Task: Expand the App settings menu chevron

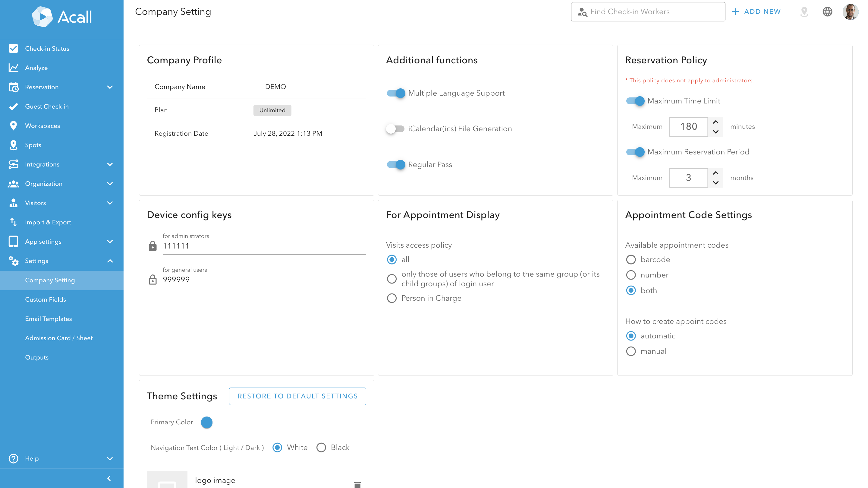Action: click(x=110, y=242)
